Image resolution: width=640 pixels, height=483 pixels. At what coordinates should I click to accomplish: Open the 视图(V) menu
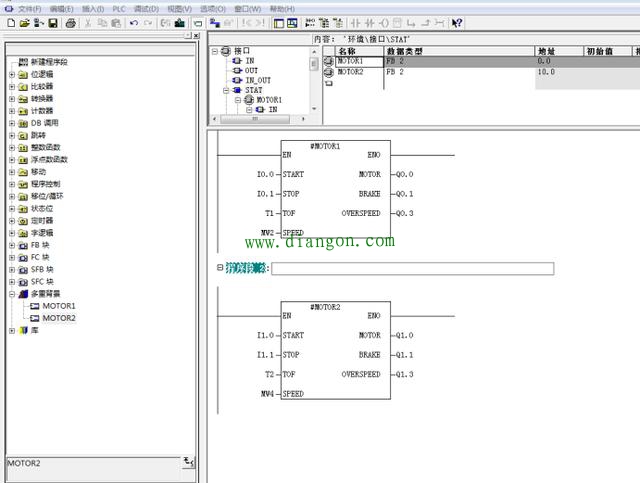point(180,9)
